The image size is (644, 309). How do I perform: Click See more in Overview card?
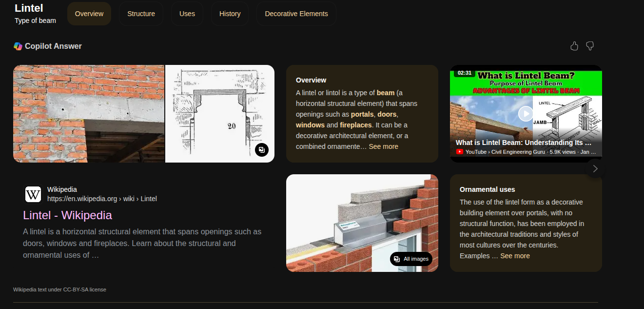pos(383,146)
